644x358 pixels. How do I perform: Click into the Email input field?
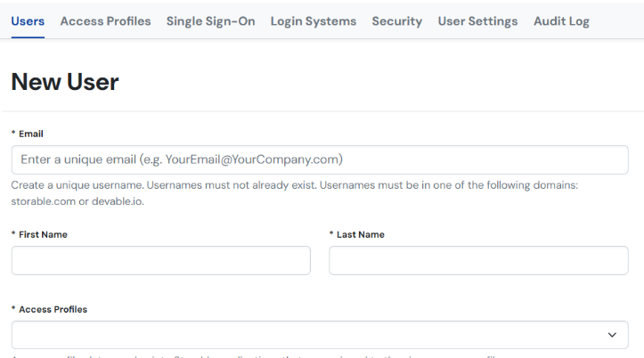[x=320, y=160]
